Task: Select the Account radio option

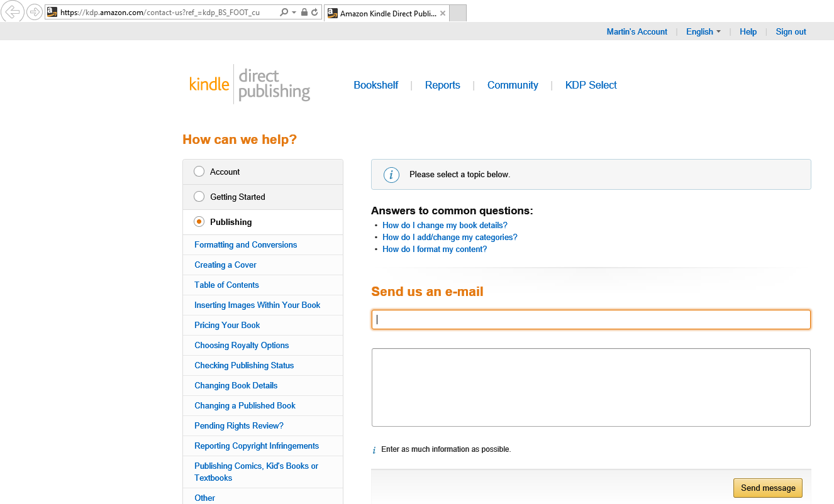Action: point(199,172)
